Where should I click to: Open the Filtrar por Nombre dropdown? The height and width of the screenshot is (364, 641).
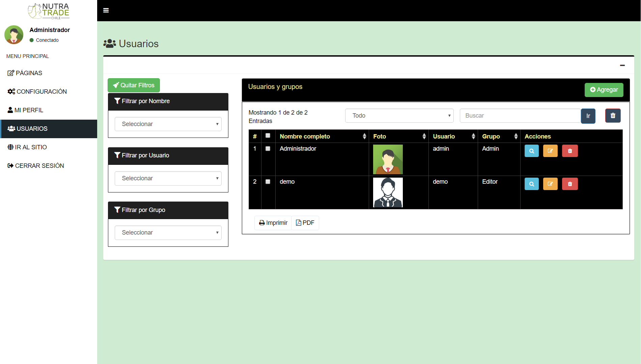168,124
